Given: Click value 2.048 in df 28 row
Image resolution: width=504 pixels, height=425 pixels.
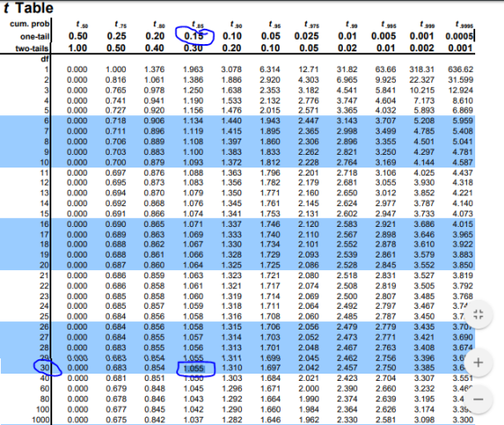Looking at the screenshot, I should tap(308, 348).
